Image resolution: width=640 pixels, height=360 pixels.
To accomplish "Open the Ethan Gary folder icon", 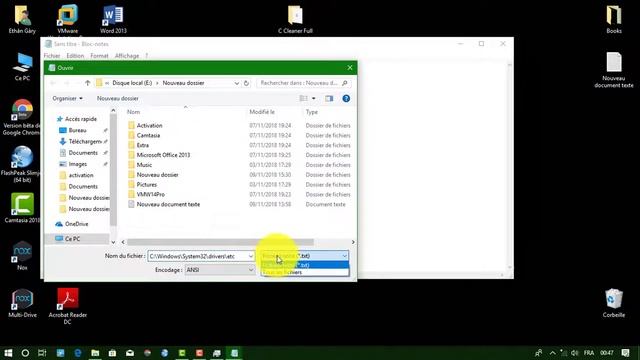I will coord(22,19).
